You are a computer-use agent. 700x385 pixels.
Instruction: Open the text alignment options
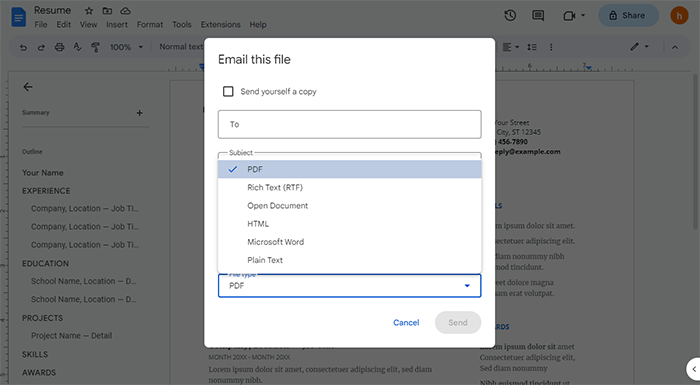[510, 47]
